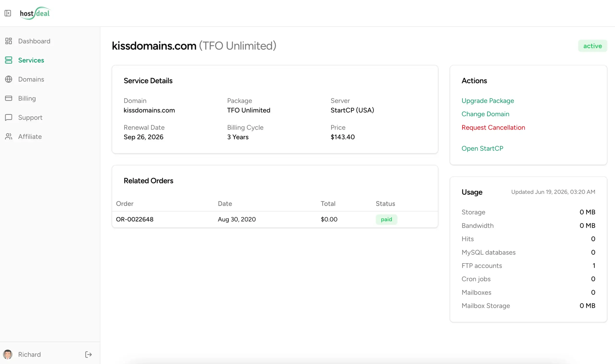This screenshot has height=364, width=615.
Task: Navigate to Billing
Action: pos(27,98)
